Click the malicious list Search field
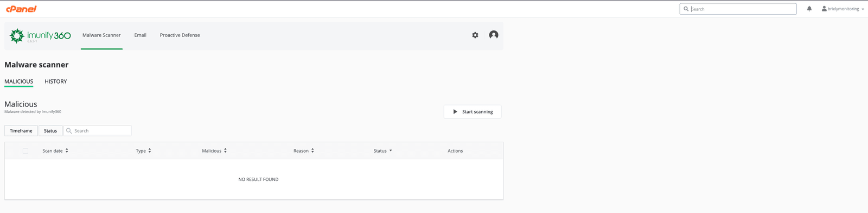The width and height of the screenshot is (868, 213). click(98, 131)
